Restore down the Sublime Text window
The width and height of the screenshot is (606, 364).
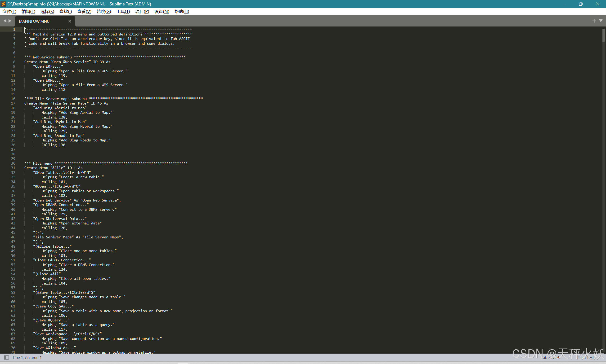(580, 4)
